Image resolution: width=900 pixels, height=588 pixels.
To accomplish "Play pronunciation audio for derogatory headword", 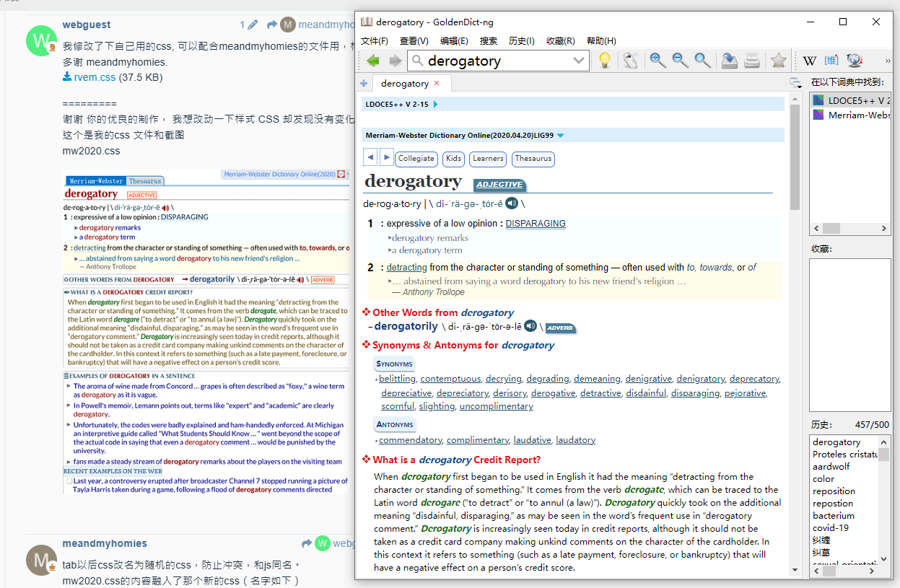I will 512,203.
